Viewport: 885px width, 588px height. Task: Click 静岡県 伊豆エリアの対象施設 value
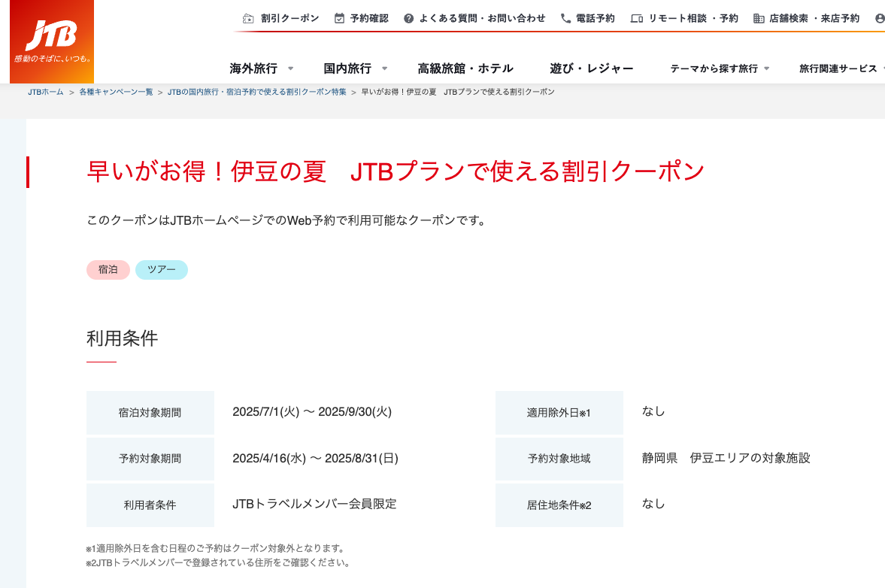726,458
